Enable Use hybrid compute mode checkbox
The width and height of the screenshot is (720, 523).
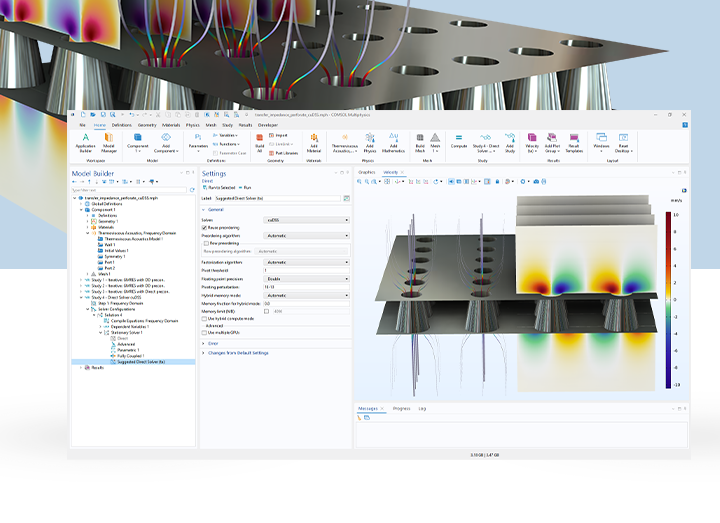pyautogui.click(x=206, y=318)
